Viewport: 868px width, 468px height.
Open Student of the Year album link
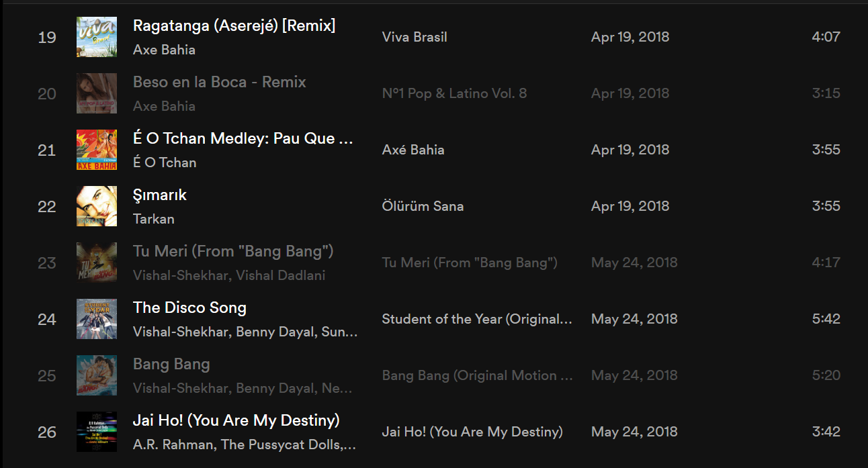point(477,319)
